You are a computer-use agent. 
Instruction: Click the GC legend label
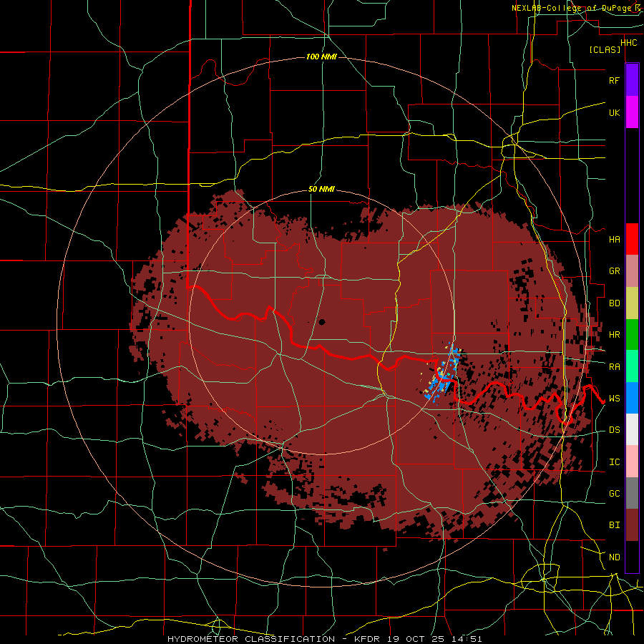[614, 494]
